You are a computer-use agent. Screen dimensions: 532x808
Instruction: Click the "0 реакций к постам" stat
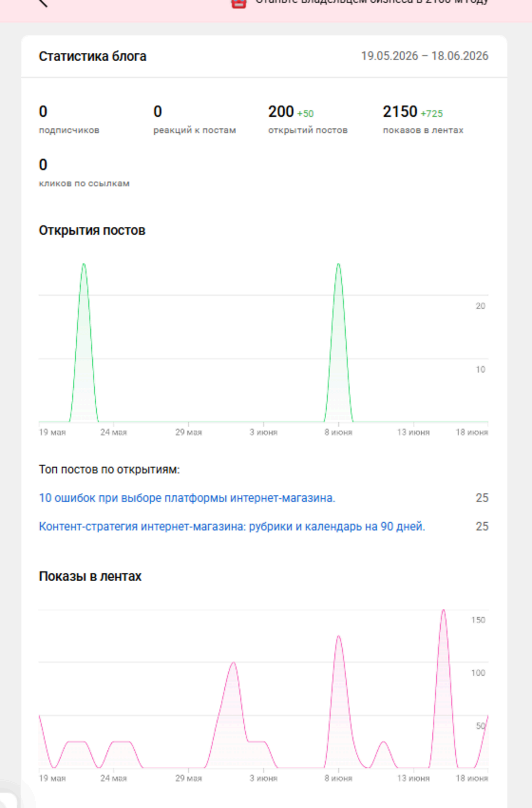[195, 119]
